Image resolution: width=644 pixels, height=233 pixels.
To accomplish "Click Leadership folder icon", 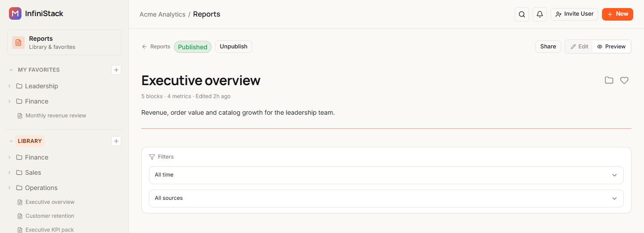I will pyautogui.click(x=19, y=86).
